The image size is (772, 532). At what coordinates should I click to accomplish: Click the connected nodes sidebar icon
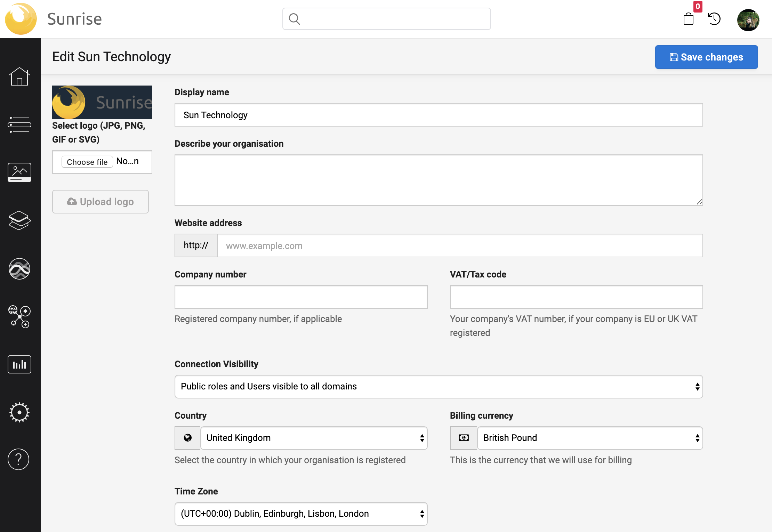click(19, 316)
